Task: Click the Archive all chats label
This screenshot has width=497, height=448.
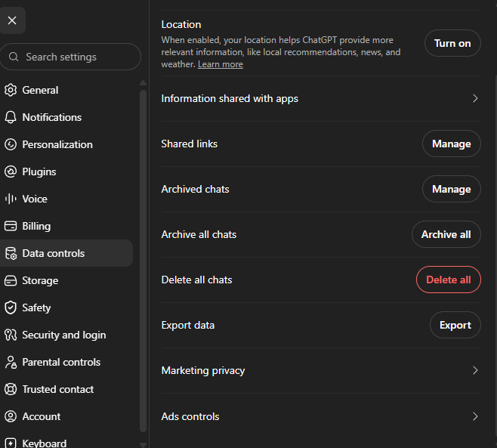Action: coord(199,234)
